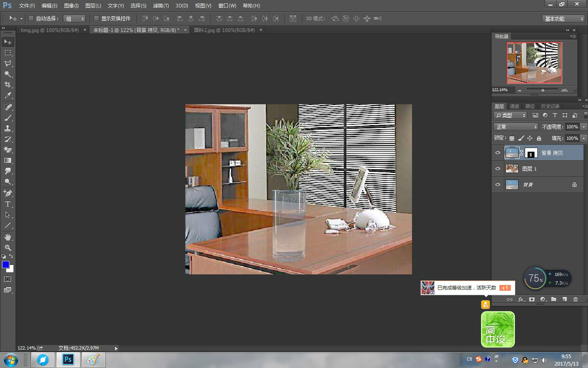Viewport: 588px width, 368px height.
Task: Filter layers by type layers (T icon)
Action: coord(555,115)
